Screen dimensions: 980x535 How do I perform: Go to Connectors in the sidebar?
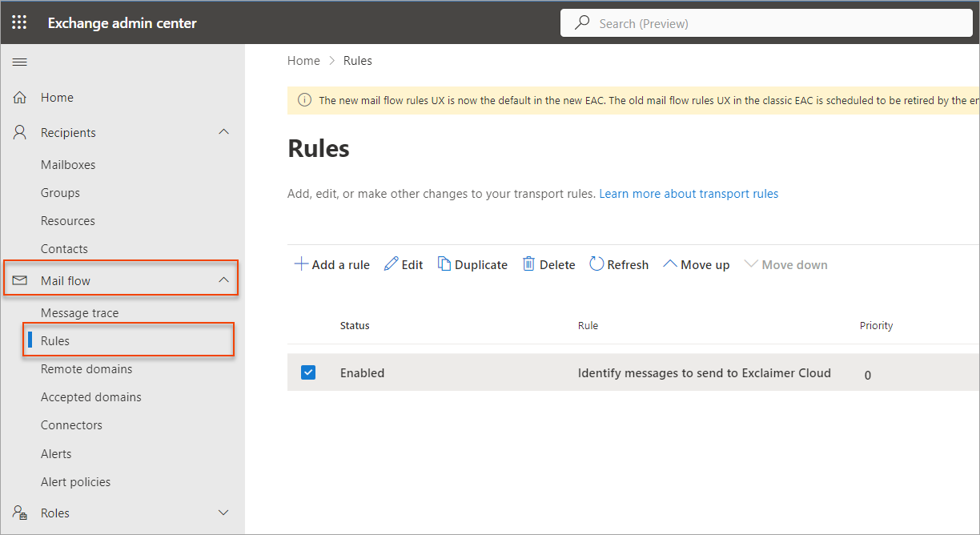coord(71,425)
